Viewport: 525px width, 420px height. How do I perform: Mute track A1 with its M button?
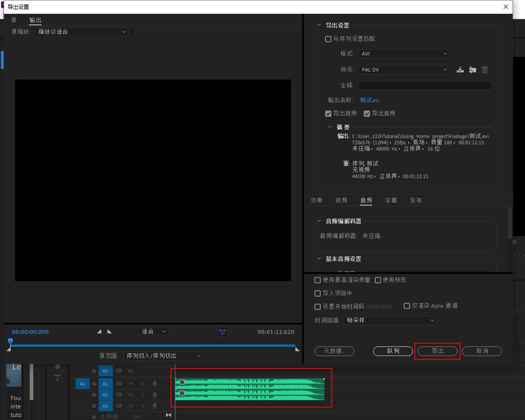[x=131, y=384]
